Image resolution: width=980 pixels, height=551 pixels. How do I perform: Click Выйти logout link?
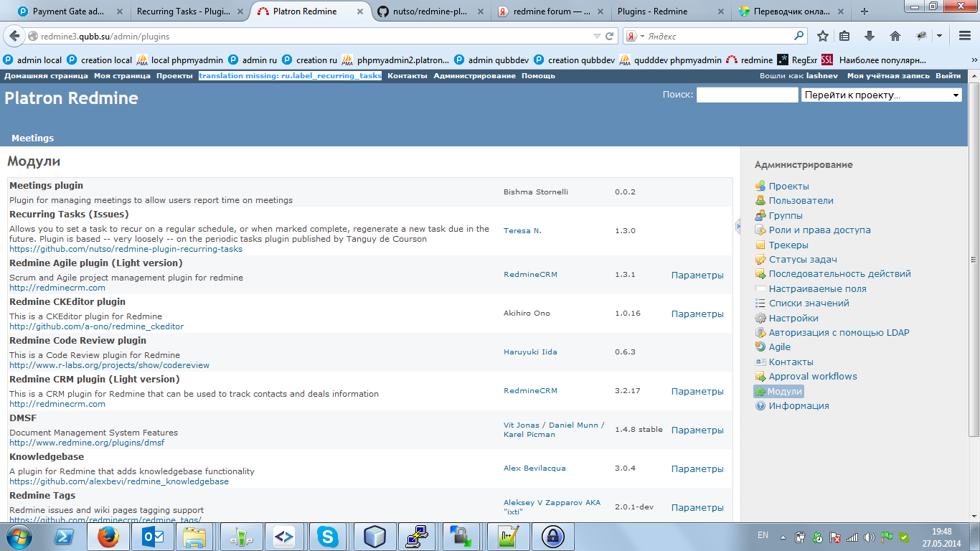948,76
